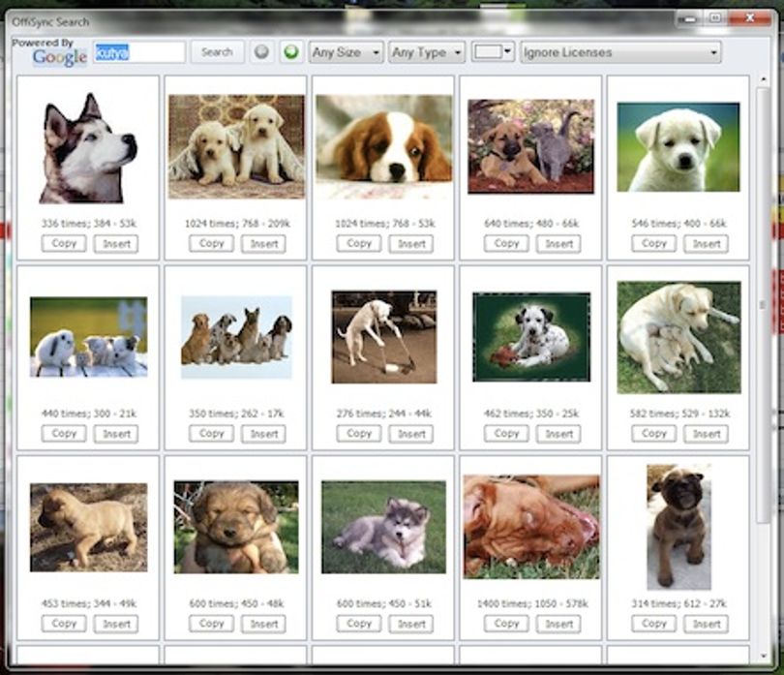The width and height of the screenshot is (784, 675).
Task: Open the Any Type dropdown
Action: click(427, 52)
